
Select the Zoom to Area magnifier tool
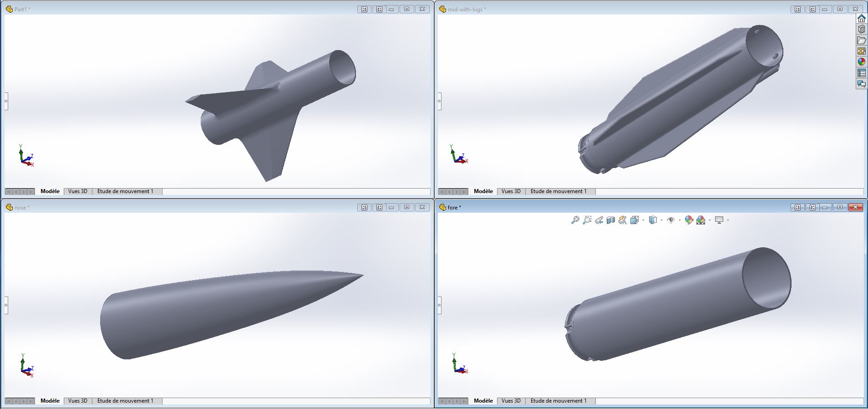point(587,220)
